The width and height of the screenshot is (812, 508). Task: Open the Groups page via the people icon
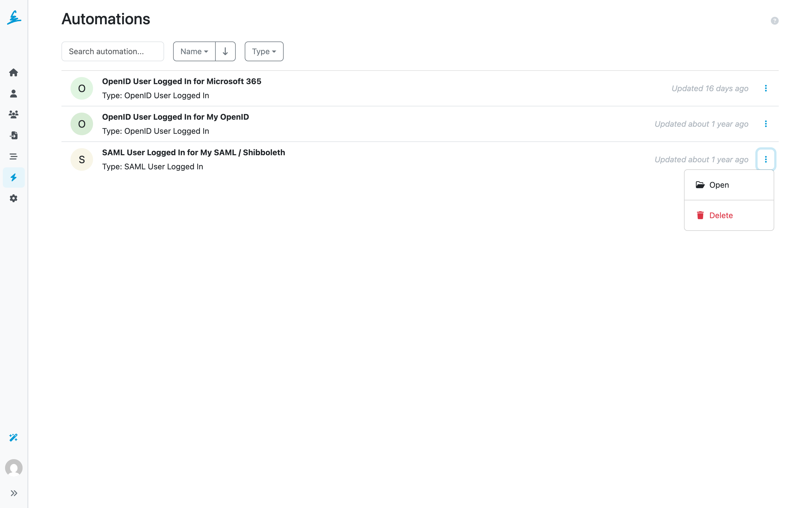14,115
